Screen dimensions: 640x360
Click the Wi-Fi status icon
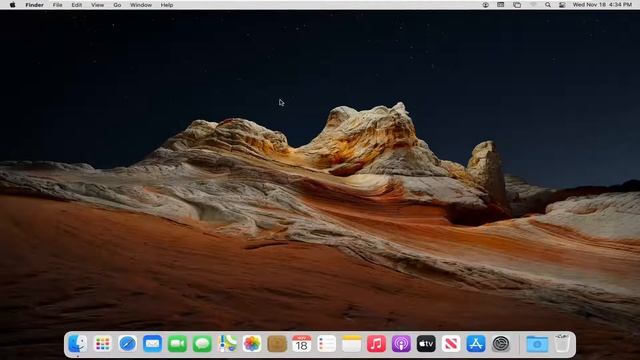pyautogui.click(x=533, y=5)
